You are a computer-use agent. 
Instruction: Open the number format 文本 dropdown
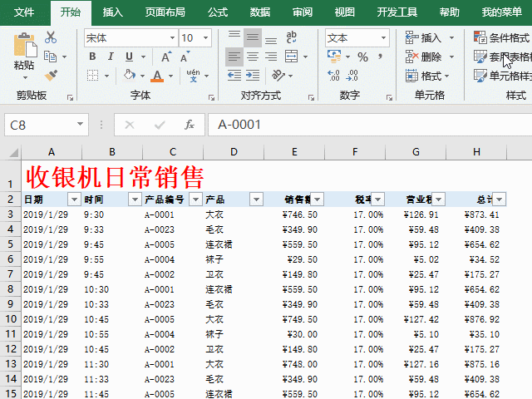(x=383, y=37)
